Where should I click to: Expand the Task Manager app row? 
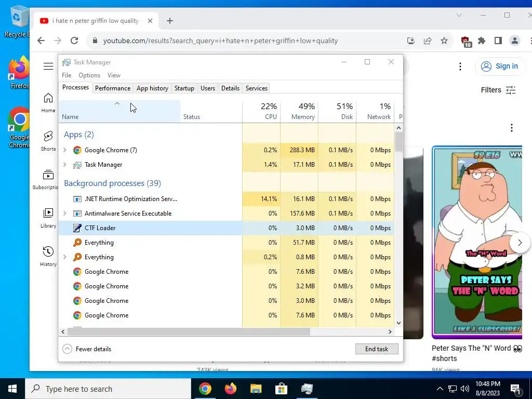[65, 165]
